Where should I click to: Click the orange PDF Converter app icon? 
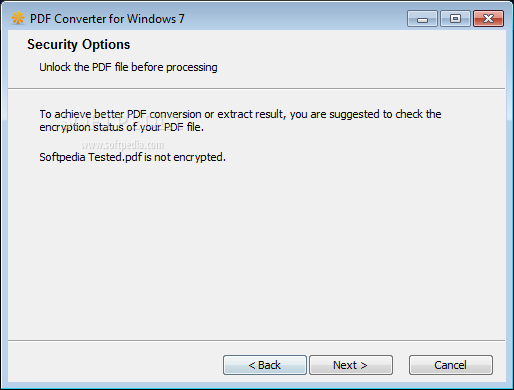[18, 18]
